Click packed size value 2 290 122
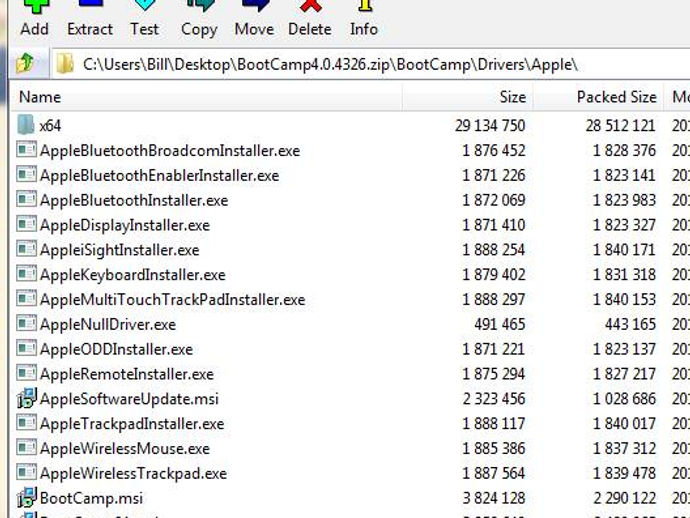The width and height of the screenshot is (690, 518). (x=624, y=498)
